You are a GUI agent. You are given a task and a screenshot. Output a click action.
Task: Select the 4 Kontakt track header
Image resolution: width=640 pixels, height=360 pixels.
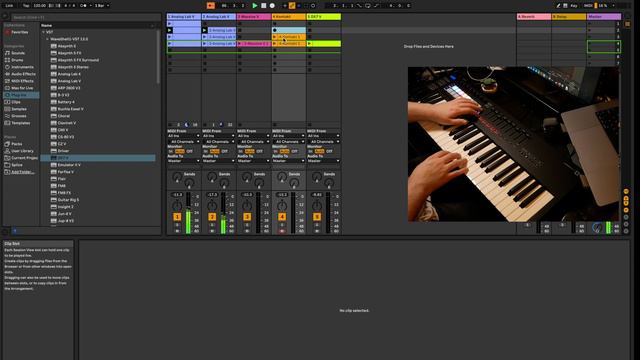[289, 17]
